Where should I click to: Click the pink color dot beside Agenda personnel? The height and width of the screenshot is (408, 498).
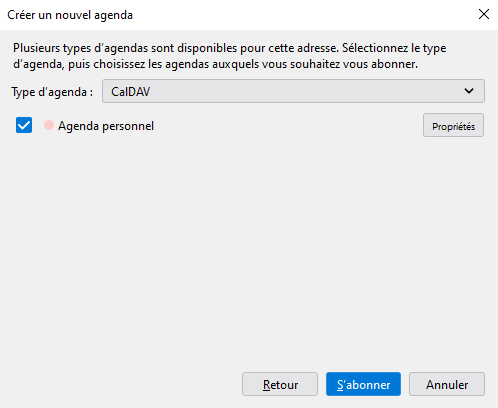(49, 125)
